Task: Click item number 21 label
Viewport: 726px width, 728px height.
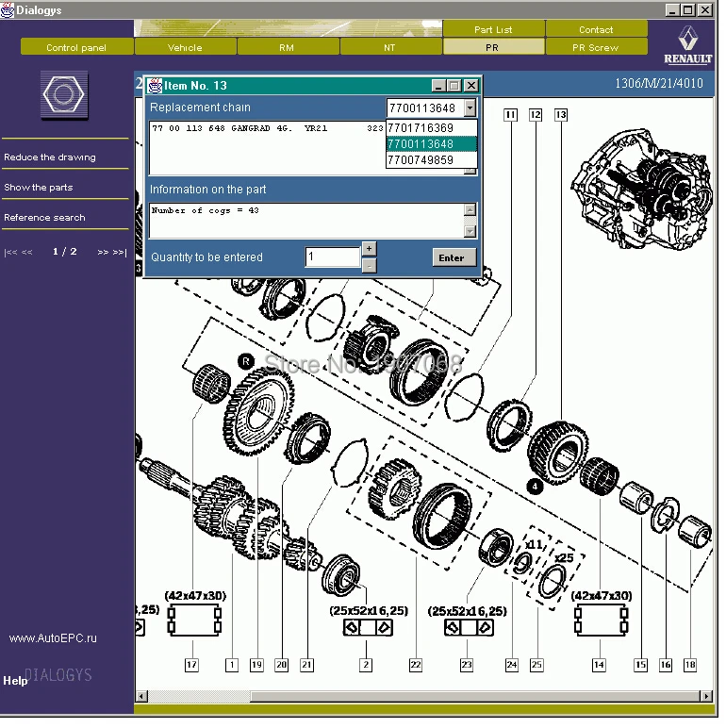Action: pyautogui.click(x=306, y=665)
